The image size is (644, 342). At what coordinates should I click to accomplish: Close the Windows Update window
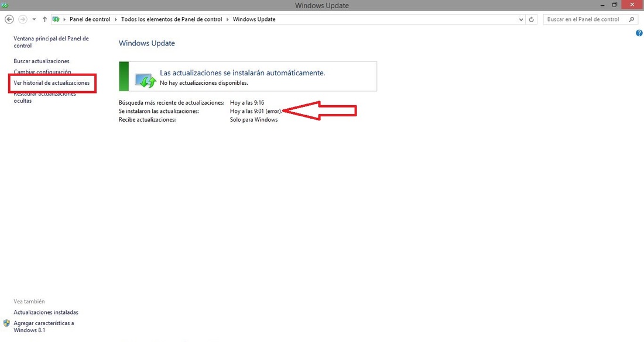point(633,5)
